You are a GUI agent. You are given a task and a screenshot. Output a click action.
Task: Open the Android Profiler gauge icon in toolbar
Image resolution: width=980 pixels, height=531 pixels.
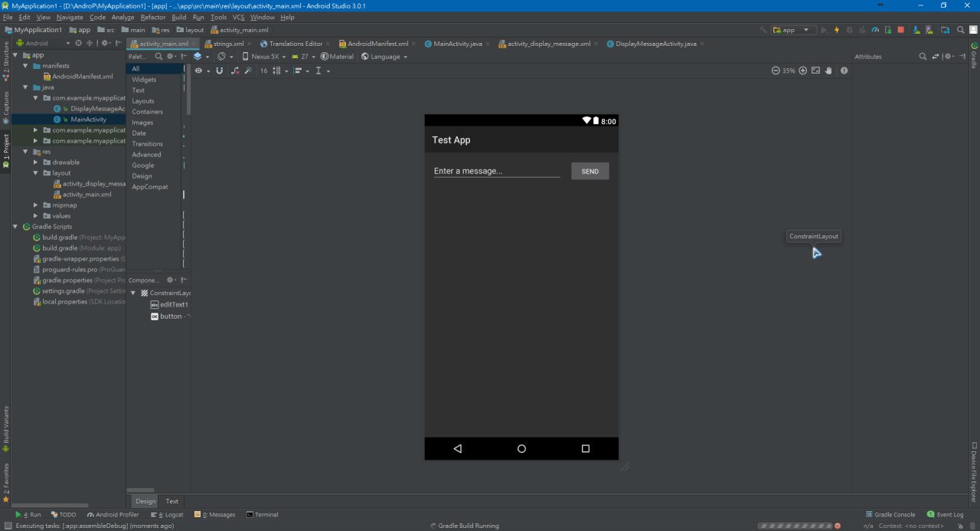875,30
